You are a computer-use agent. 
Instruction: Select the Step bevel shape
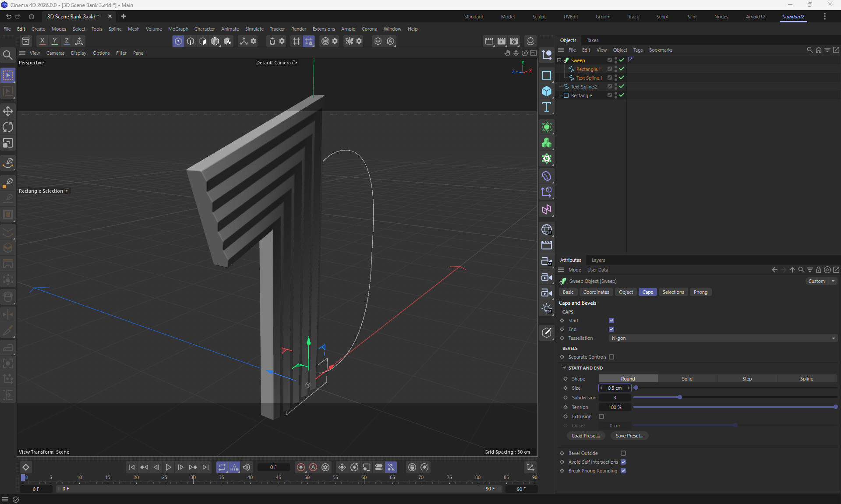(x=747, y=379)
